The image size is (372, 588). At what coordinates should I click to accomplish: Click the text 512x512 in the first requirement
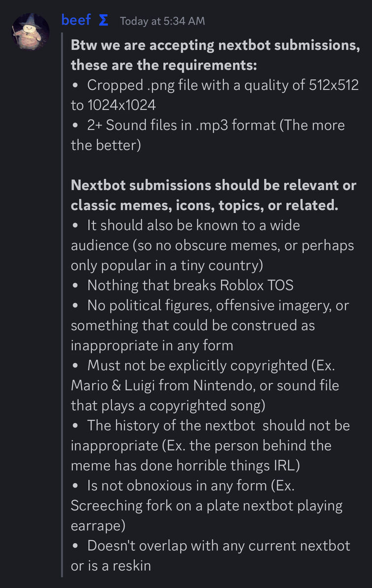334,85
